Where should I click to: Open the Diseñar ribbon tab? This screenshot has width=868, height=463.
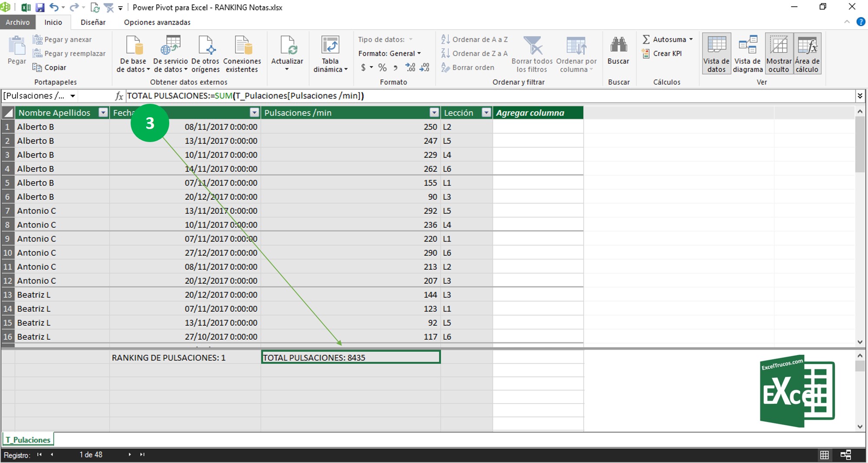pyautogui.click(x=93, y=22)
